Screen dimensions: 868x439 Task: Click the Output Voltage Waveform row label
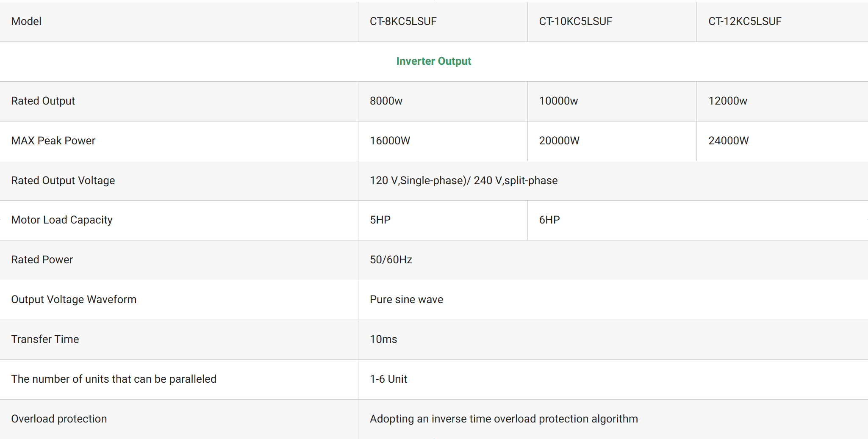(74, 299)
